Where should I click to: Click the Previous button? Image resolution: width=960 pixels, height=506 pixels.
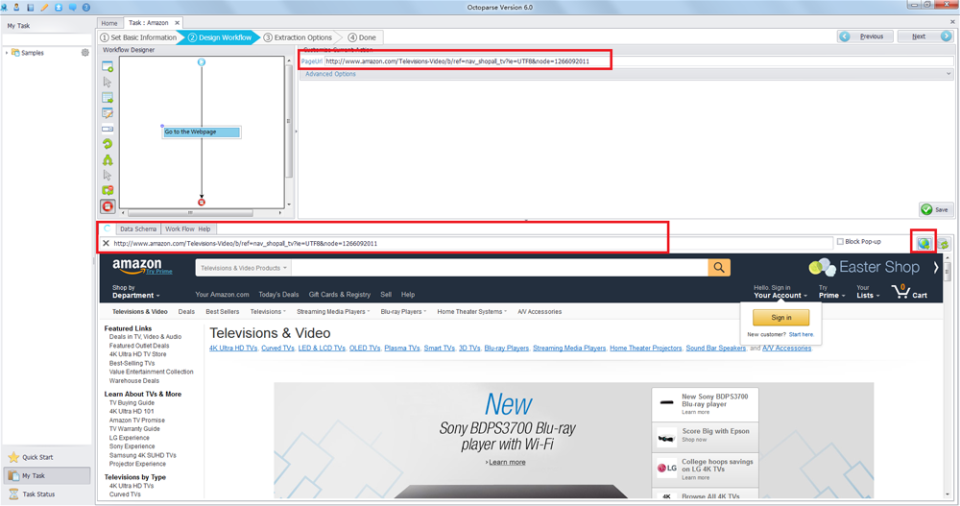pyautogui.click(x=865, y=37)
